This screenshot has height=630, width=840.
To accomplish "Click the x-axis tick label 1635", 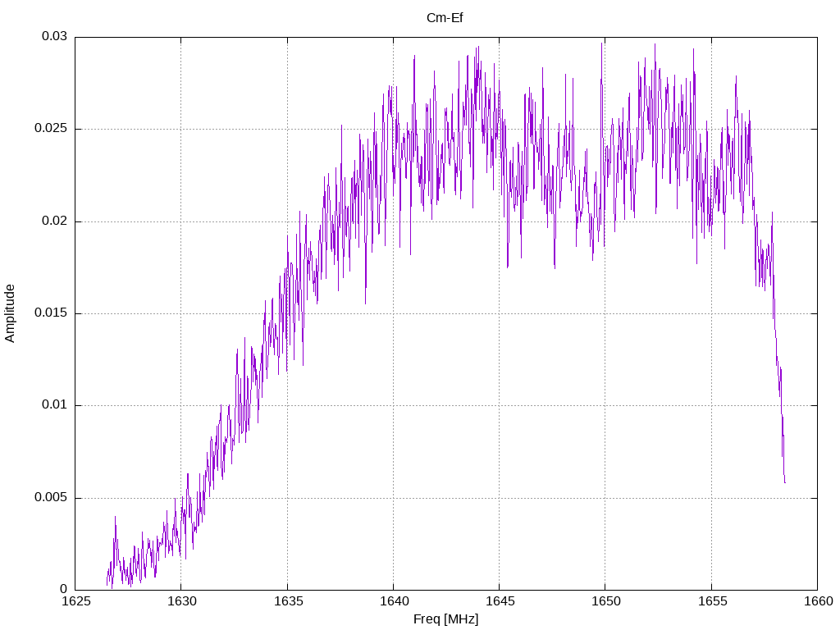I will (x=288, y=601).
